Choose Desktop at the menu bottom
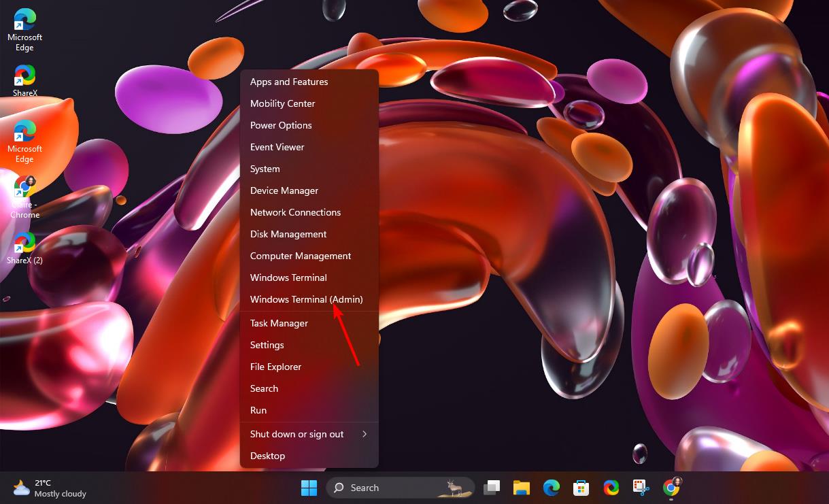The width and height of the screenshot is (829, 504). tap(309, 456)
